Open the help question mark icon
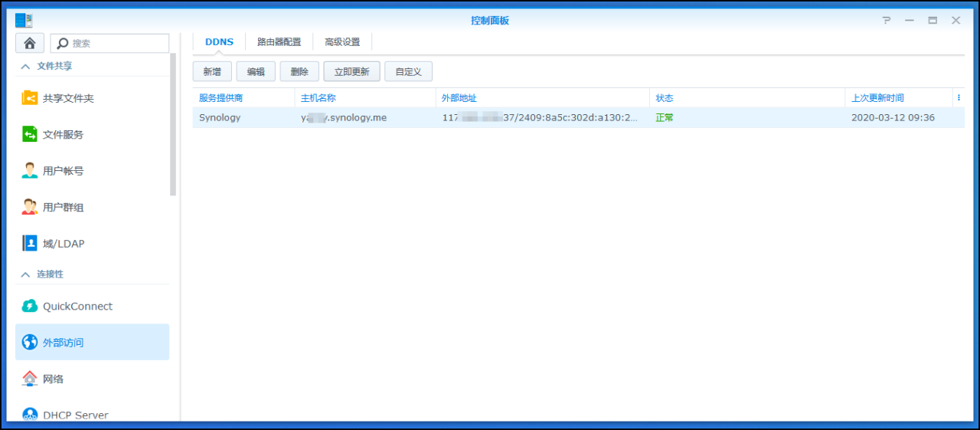 click(x=887, y=21)
